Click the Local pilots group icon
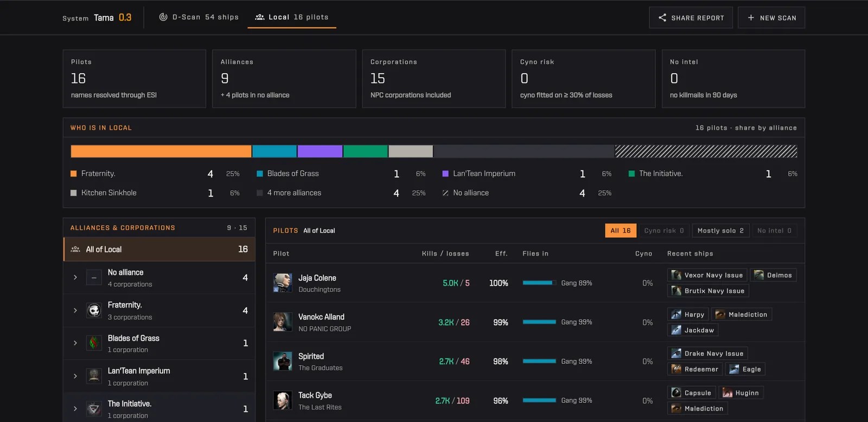The height and width of the screenshot is (422, 868). click(260, 17)
